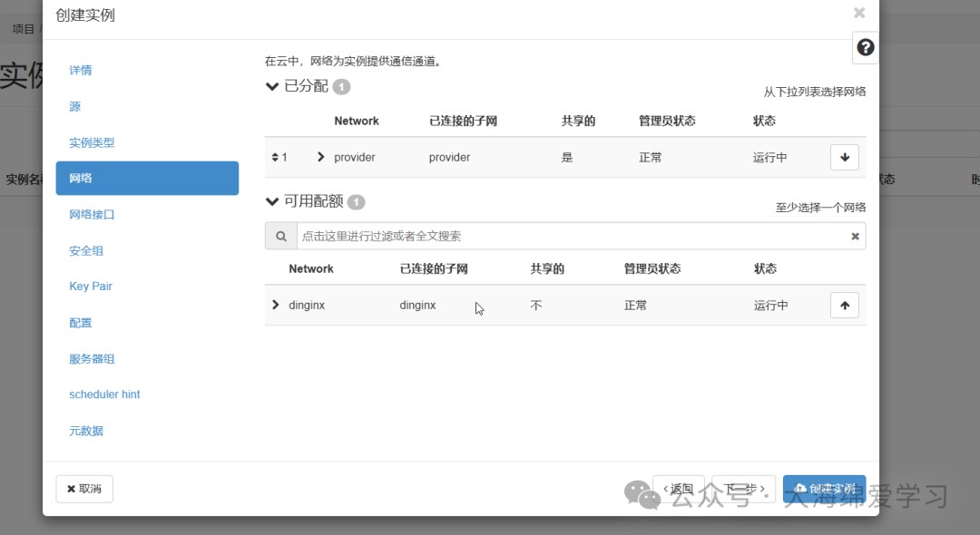980x535 pixels.
Task: Expand details of the dinginx network row
Action: pos(275,305)
